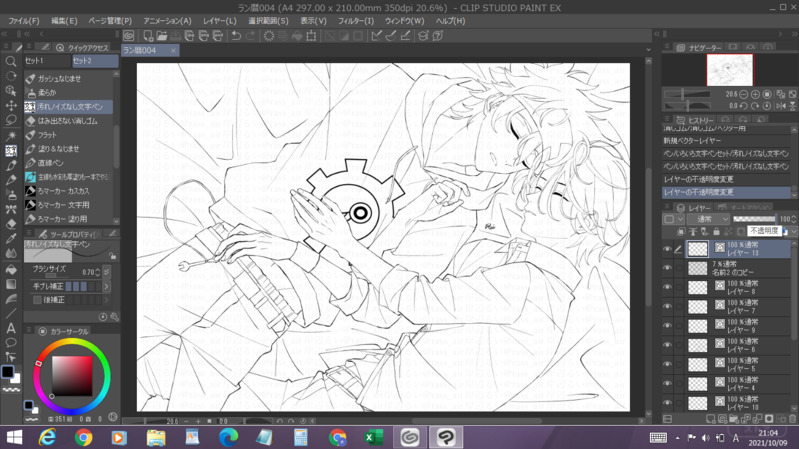Select the Move layer tool

(x=11, y=105)
